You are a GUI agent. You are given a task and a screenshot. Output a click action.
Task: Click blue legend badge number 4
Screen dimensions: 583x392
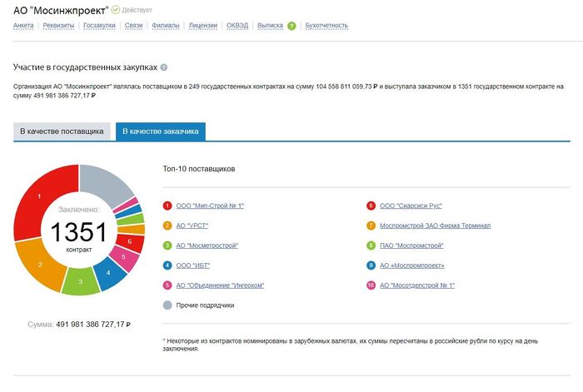coord(167,265)
